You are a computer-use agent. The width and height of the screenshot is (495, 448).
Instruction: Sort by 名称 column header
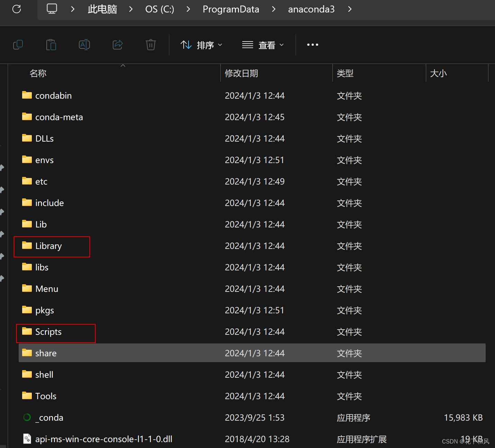(38, 73)
